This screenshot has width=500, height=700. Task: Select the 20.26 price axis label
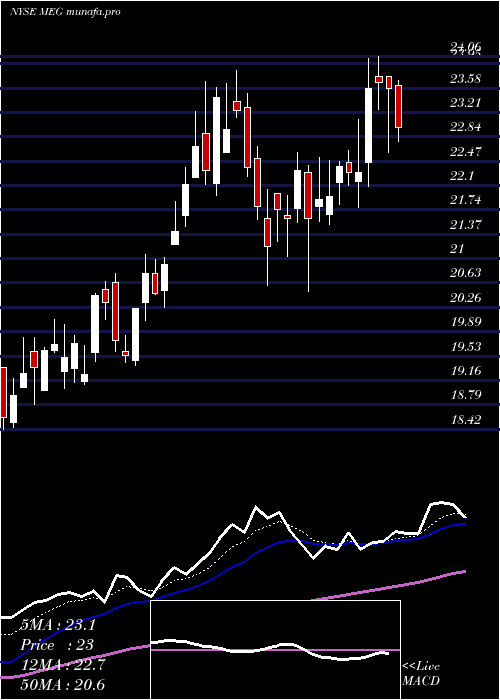pyautogui.click(x=465, y=297)
